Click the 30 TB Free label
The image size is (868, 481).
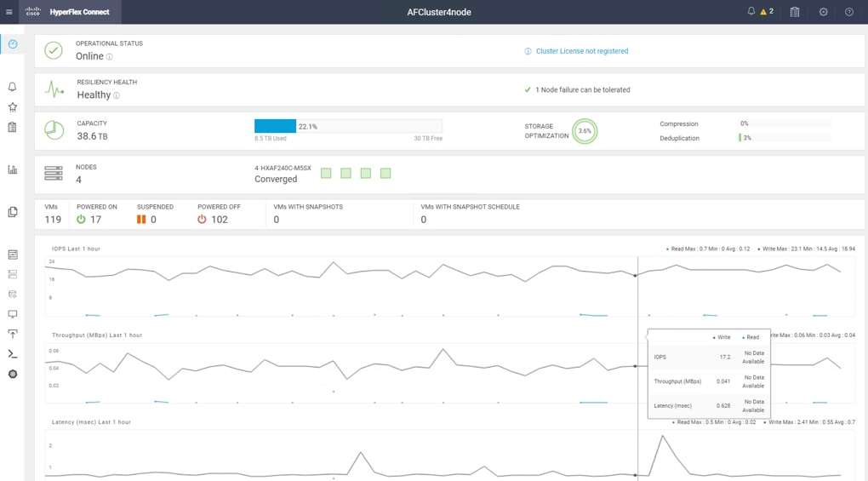pos(428,139)
